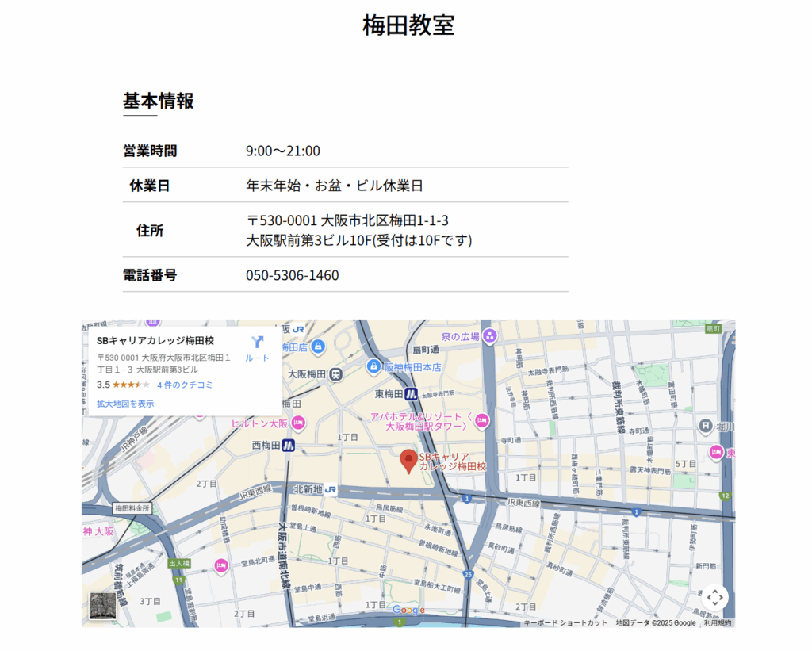Select the 堀川 shrine marker icon
Image resolution: width=812 pixels, height=651 pixels.
(705, 427)
